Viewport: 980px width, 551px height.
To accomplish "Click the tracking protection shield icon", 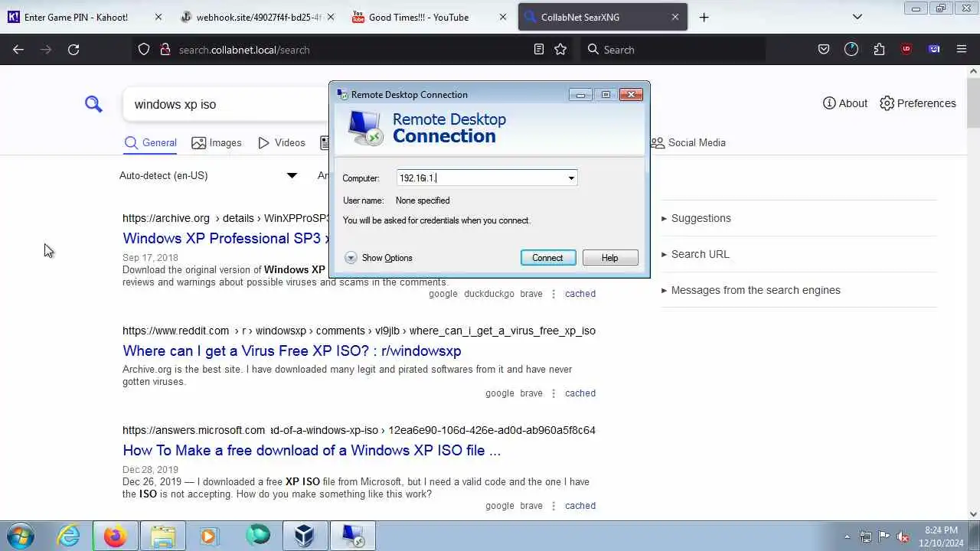I will click(144, 49).
